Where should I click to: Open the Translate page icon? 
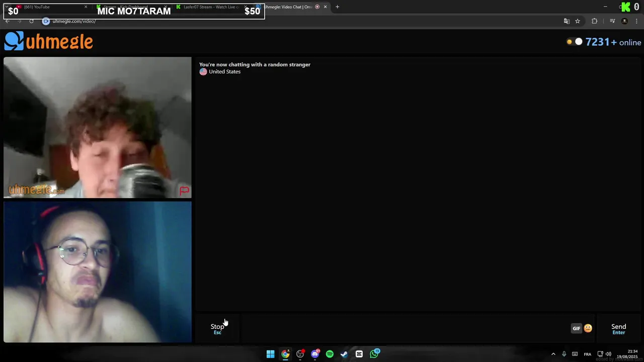(567, 21)
